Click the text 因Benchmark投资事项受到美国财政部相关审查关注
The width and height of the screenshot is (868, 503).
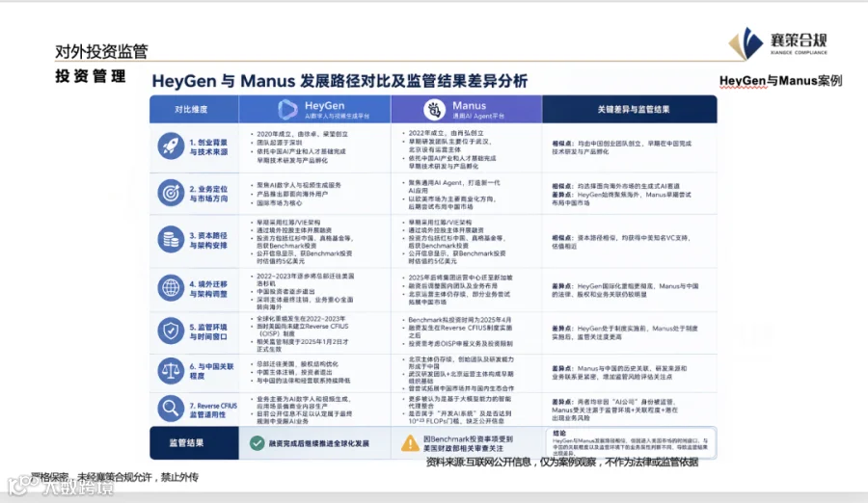[x=468, y=443]
